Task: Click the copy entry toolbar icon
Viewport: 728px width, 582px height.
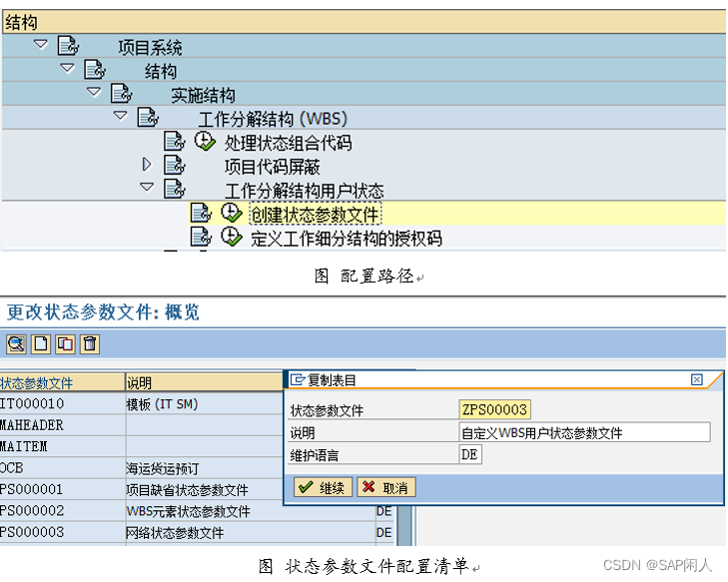Action: 65,344
